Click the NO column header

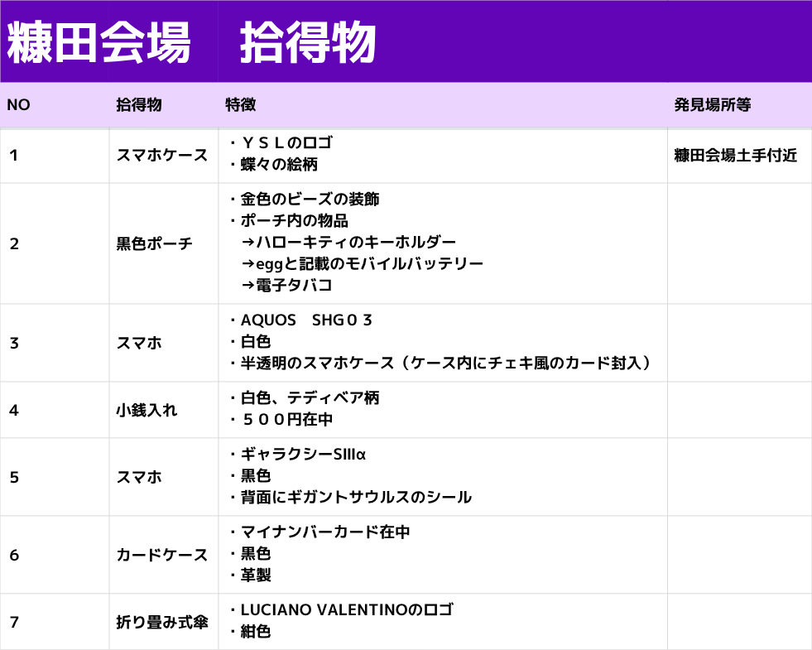pyautogui.click(x=19, y=105)
